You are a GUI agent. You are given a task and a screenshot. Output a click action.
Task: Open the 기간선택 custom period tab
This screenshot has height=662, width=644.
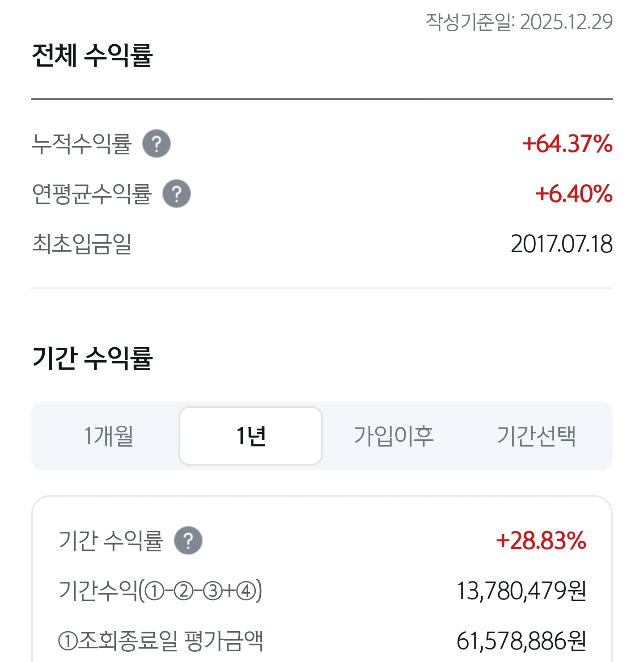536,436
